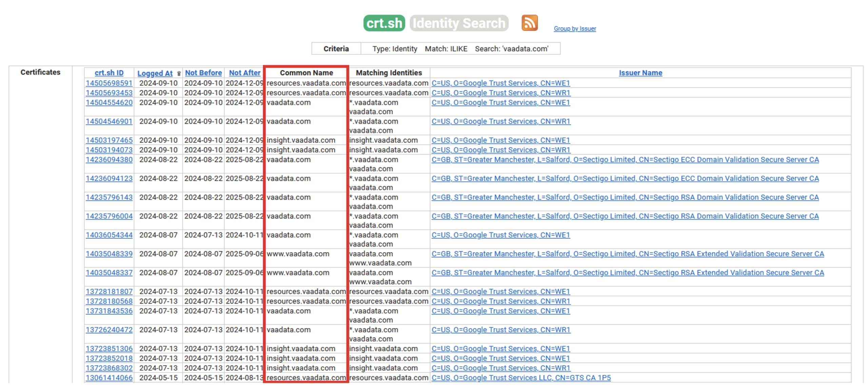The image size is (868, 391).
Task: Open certificate ID 14035048339
Action: click(109, 253)
